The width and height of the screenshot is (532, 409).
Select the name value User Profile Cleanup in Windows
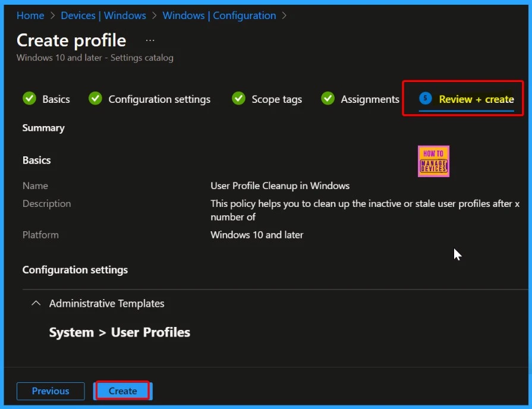[x=280, y=185]
